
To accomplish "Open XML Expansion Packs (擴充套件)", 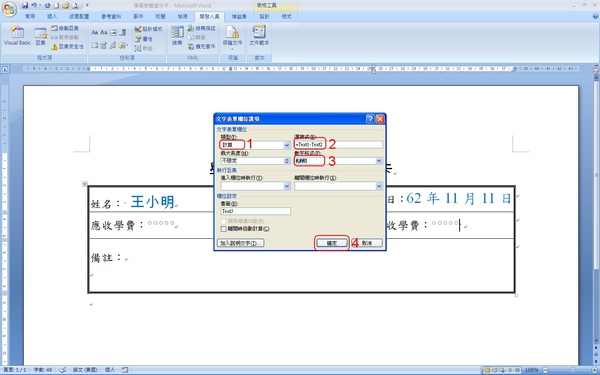I will [x=202, y=47].
